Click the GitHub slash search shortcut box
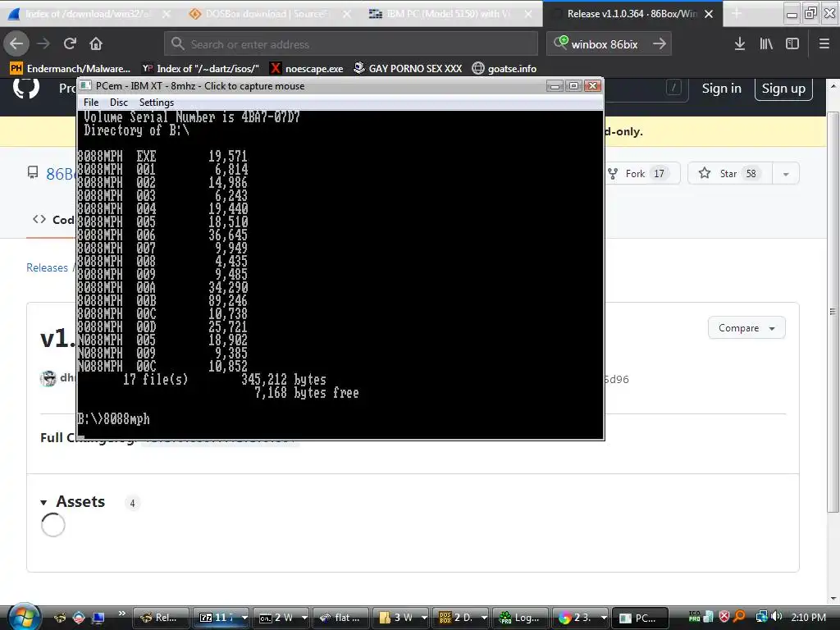Image resolution: width=840 pixels, height=630 pixels. [x=674, y=87]
